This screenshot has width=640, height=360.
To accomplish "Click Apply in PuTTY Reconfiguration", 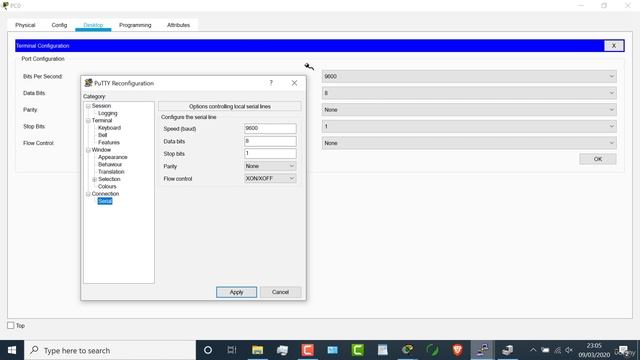I will pyautogui.click(x=236, y=292).
